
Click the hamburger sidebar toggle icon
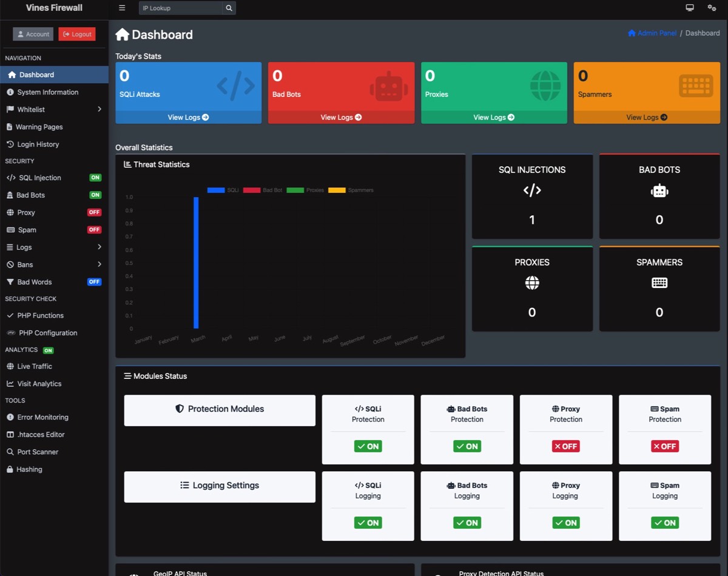pos(122,8)
